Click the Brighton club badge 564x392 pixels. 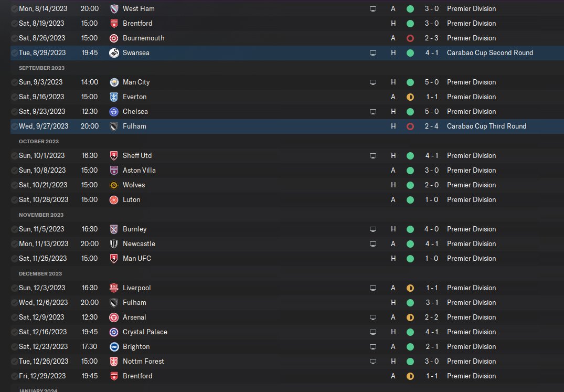(114, 346)
